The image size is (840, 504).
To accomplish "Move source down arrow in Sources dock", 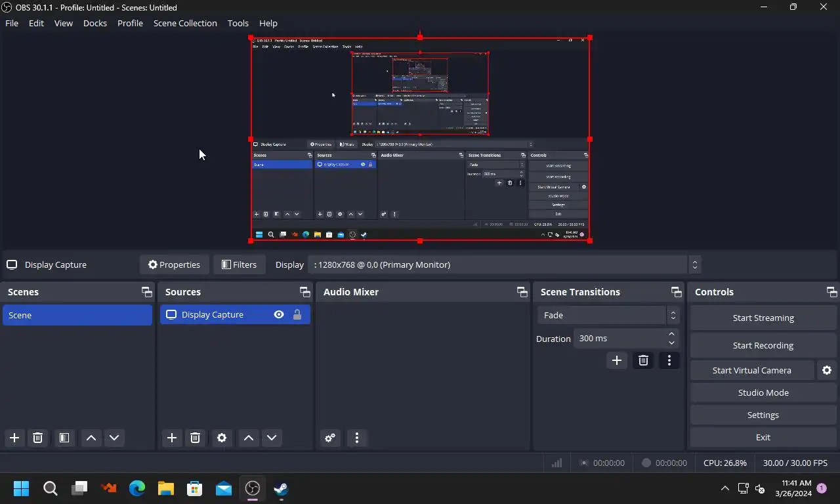I will (272, 438).
